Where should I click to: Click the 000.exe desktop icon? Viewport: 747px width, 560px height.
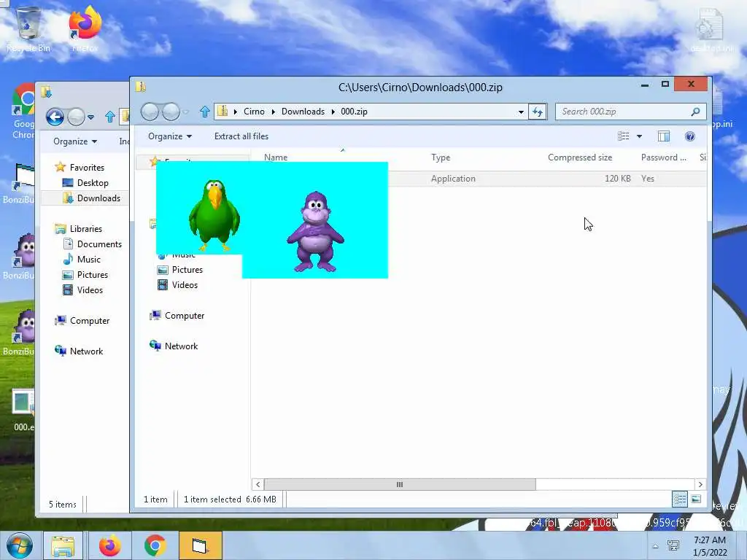tap(23, 410)
